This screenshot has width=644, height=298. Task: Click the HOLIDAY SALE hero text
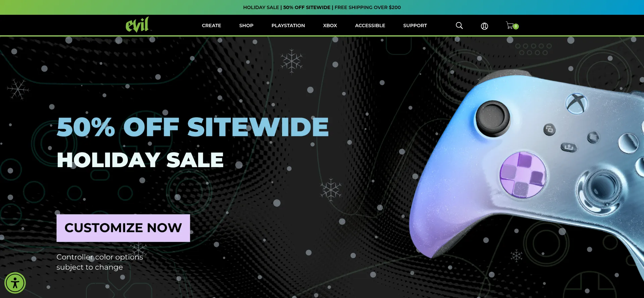140,160
